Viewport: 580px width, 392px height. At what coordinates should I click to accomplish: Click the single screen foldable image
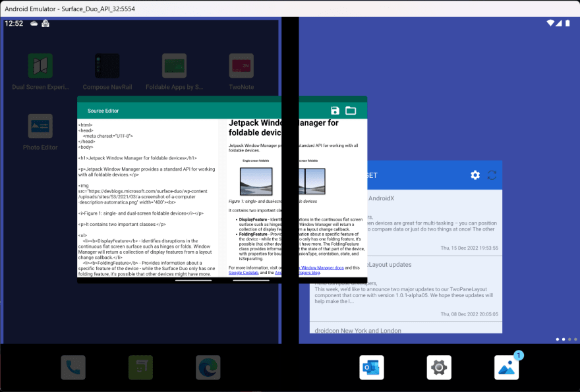tap(256, 181)
